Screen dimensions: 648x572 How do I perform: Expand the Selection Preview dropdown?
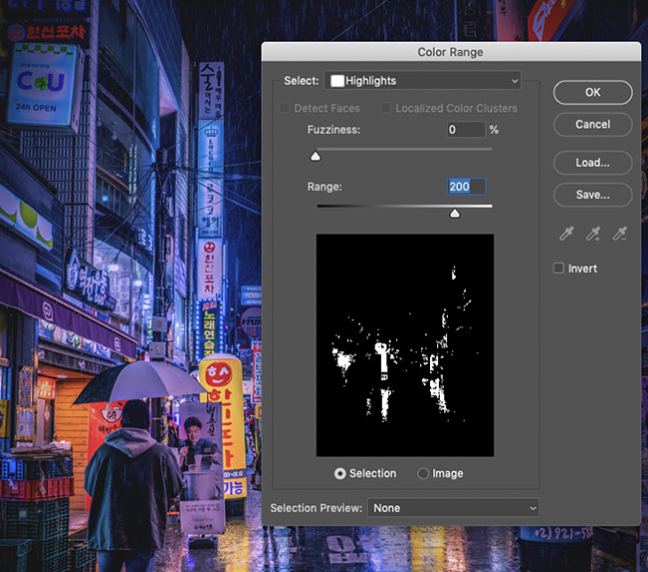(x=453, y=508)
